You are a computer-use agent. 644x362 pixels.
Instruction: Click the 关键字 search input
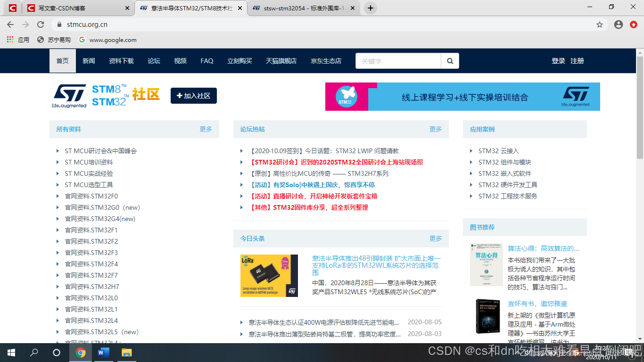(x=398, y=61)
